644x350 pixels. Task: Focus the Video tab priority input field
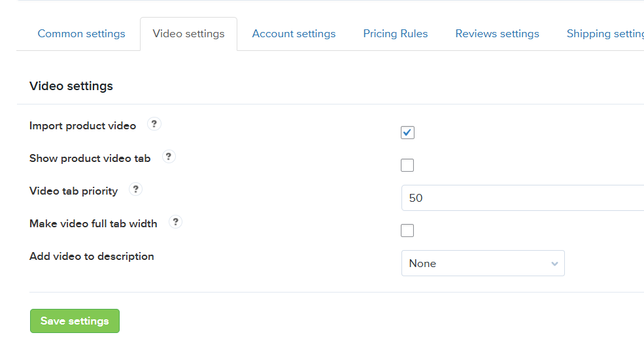tap(523, 198)
